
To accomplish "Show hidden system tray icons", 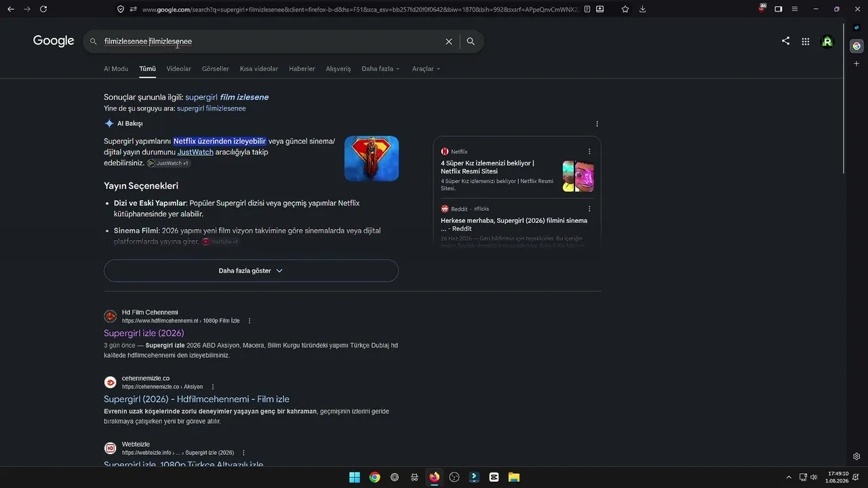I will (788, 477).
